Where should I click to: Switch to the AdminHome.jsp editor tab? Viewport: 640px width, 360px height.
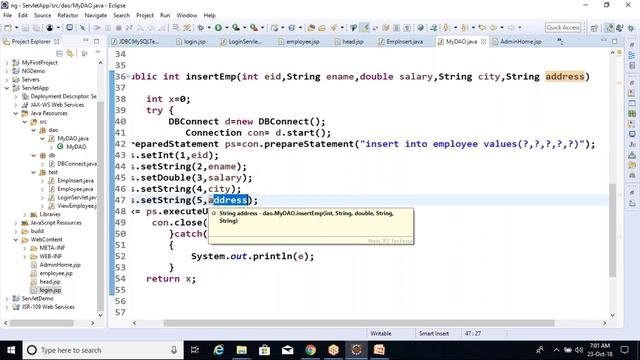pyautogui.click(x=517, y=42)
